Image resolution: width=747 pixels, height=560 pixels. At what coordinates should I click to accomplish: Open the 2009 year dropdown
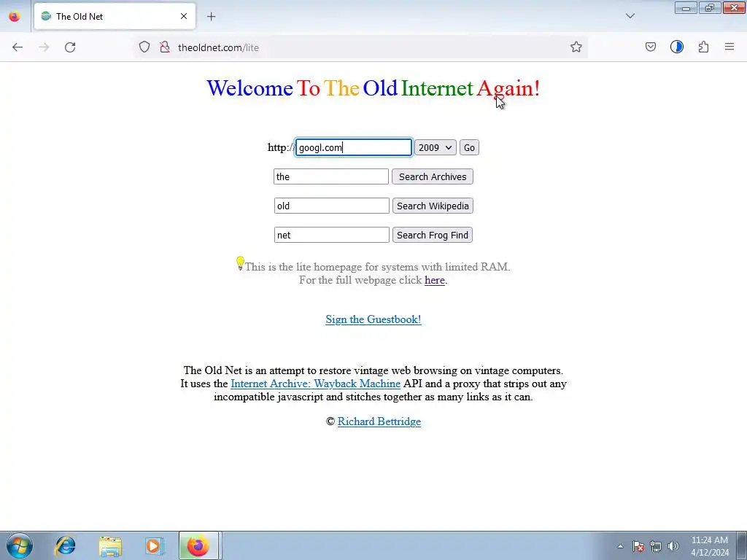[435, 147]
